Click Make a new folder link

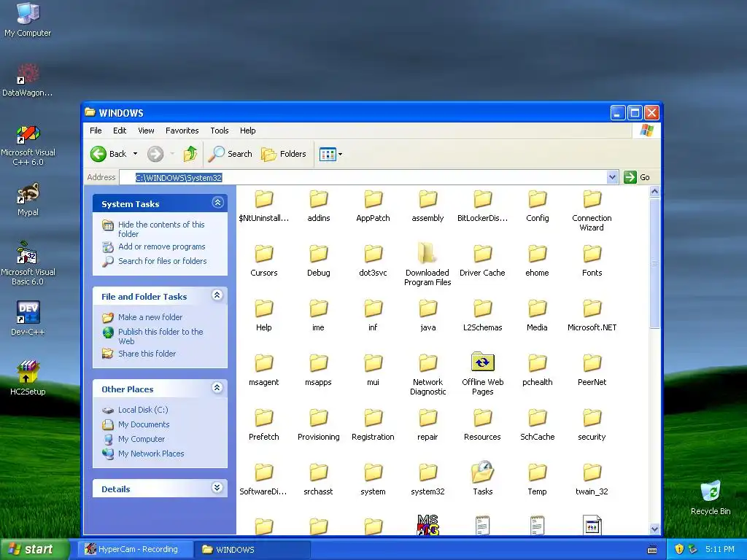coord(150,317)
